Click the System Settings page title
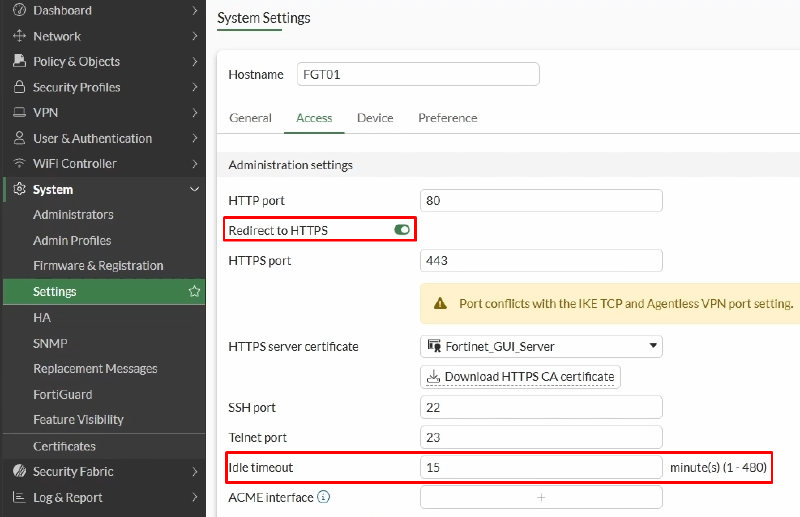 tap(264, 18)
